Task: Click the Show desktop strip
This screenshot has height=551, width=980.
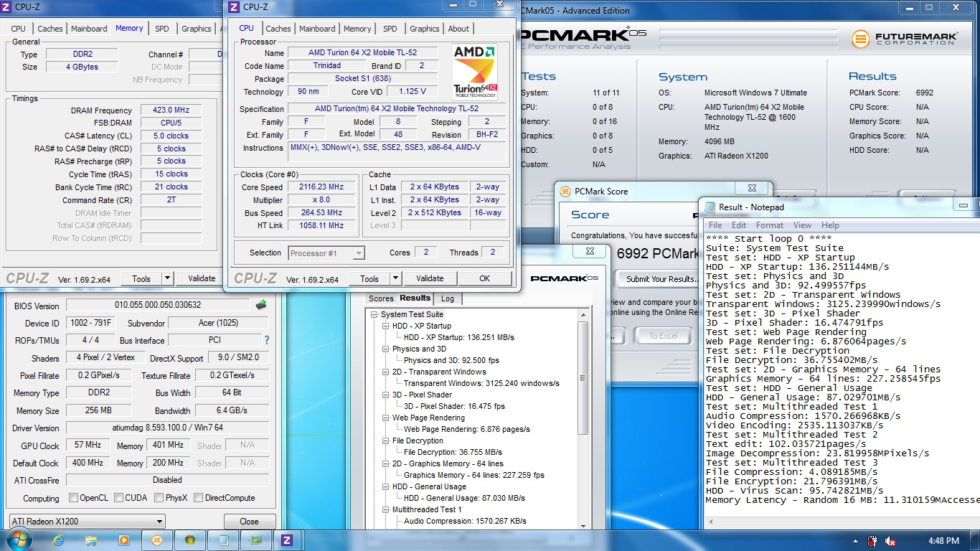Action: pyautogui.click(x=975, y=541)
